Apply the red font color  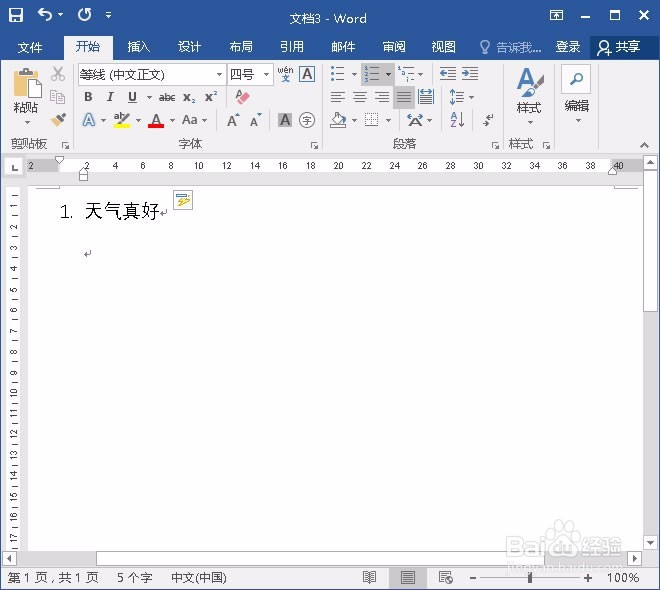(x=156, y=120)
